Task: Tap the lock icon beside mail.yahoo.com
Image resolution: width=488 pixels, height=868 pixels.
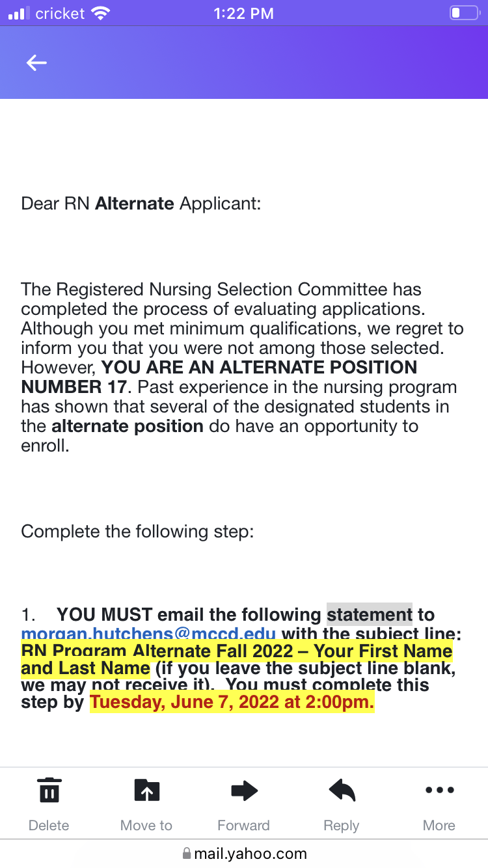Action: pos(187,853)
